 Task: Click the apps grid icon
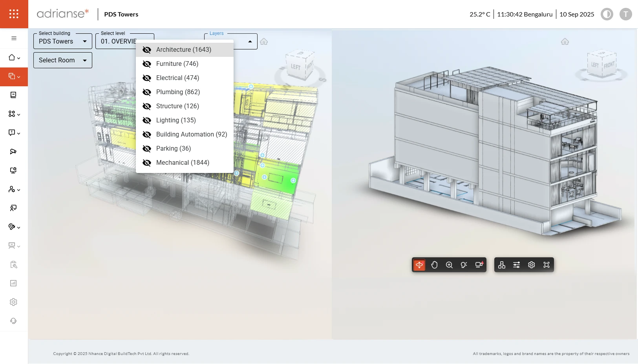coord(14,14)
